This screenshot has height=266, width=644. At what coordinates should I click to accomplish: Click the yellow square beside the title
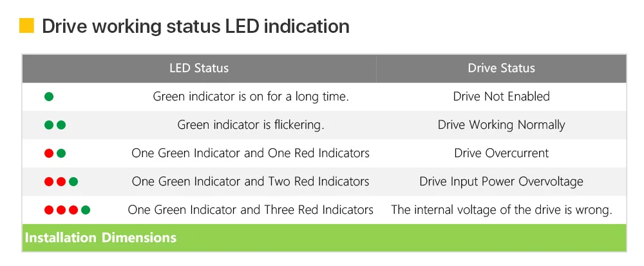(x=26, y=26)
